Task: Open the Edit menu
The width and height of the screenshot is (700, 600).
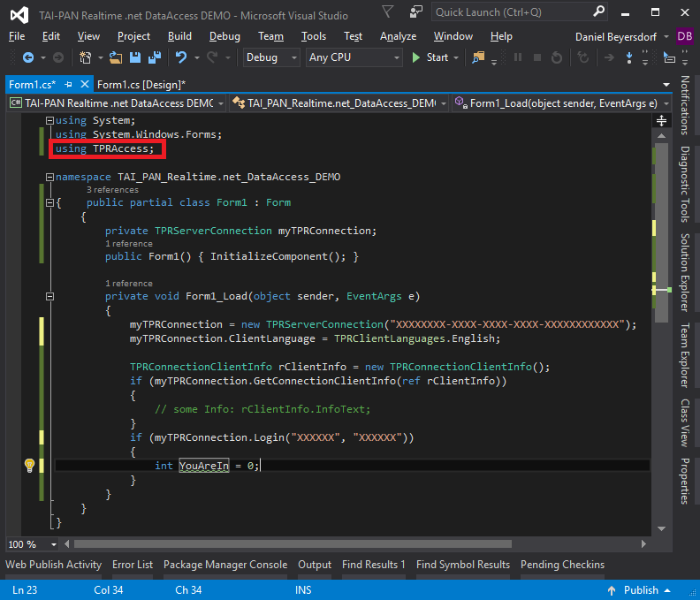Action: tap(51, 36)
